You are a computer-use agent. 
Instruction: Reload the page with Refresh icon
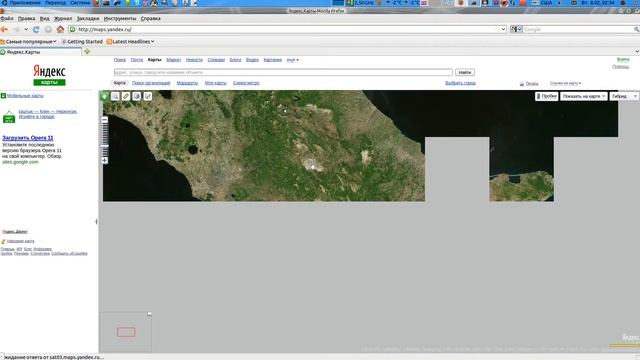(36, 29)
